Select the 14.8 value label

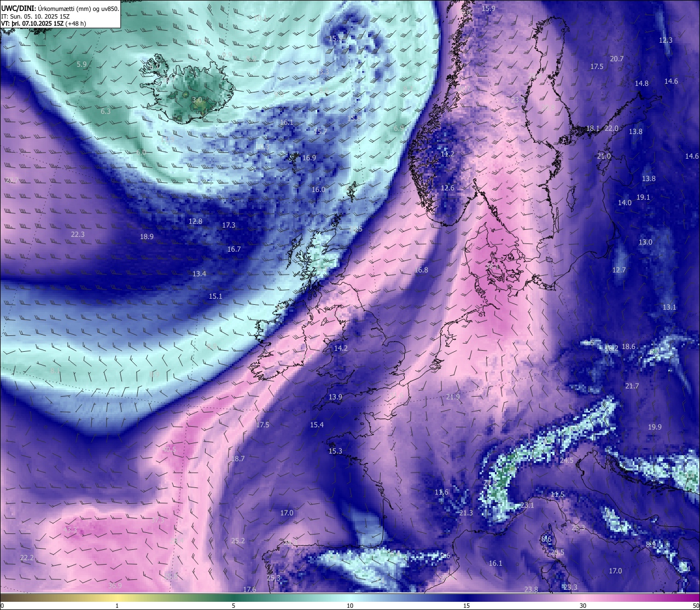[641, 84]
